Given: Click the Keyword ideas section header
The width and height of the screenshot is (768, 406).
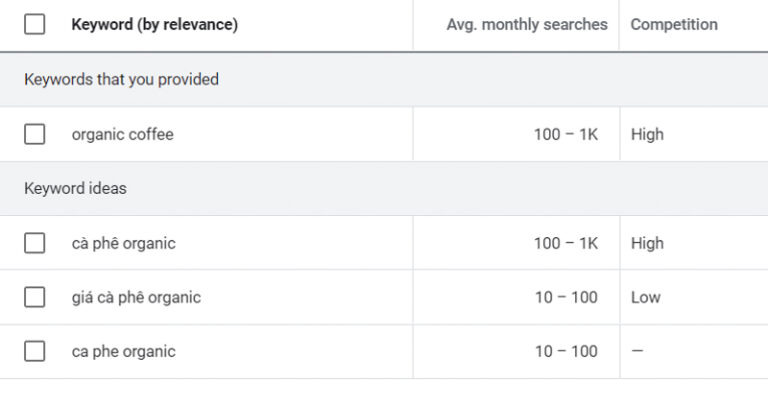Looking at the screenshot, I should 75,188.
